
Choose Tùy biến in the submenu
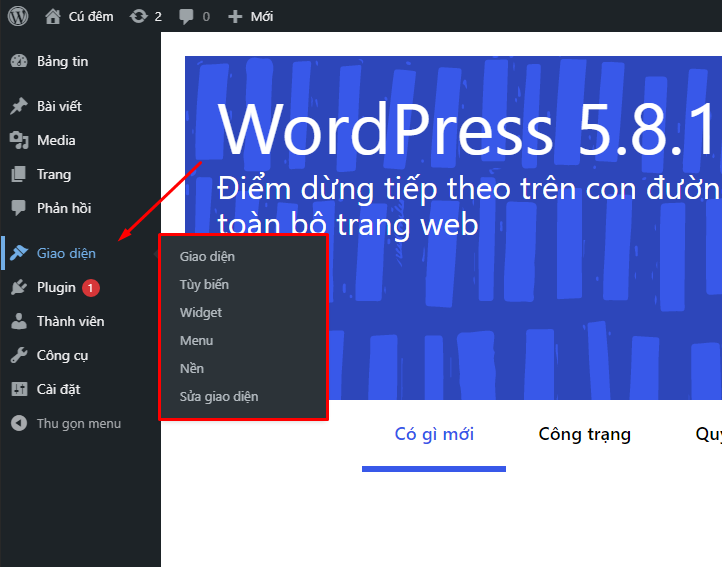tap(204, 285)
